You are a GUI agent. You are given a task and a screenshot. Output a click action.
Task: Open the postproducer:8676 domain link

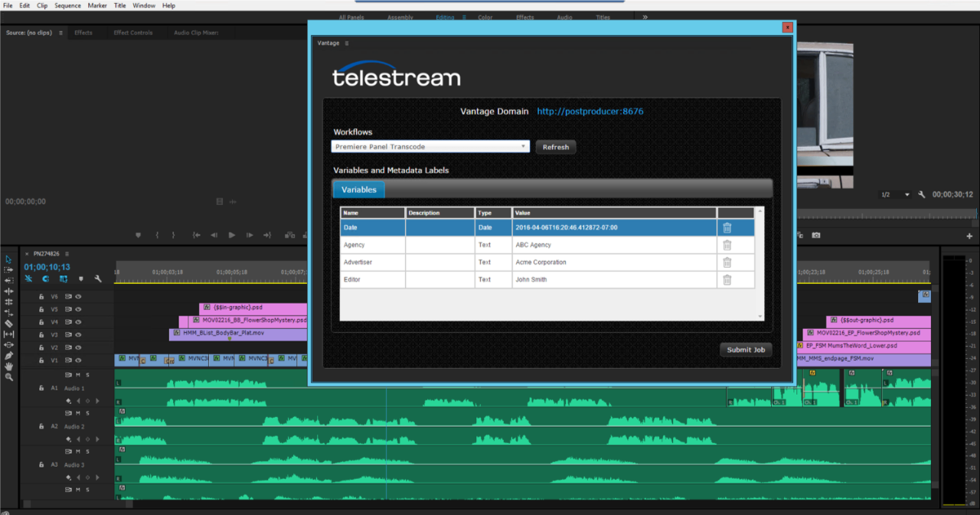point(590,111)
